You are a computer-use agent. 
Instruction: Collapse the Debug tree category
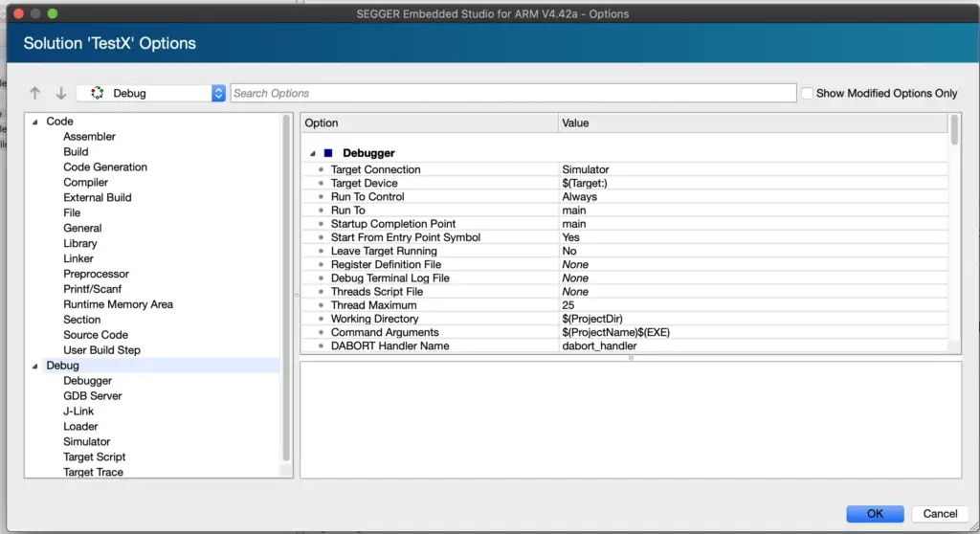[35, 366]
